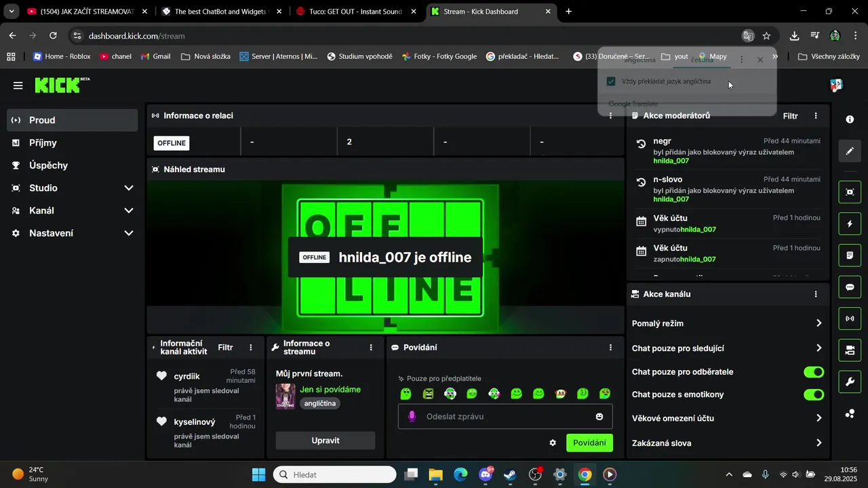Click Filtr in Informační kanál aktivit

click(x=225, y=348)
